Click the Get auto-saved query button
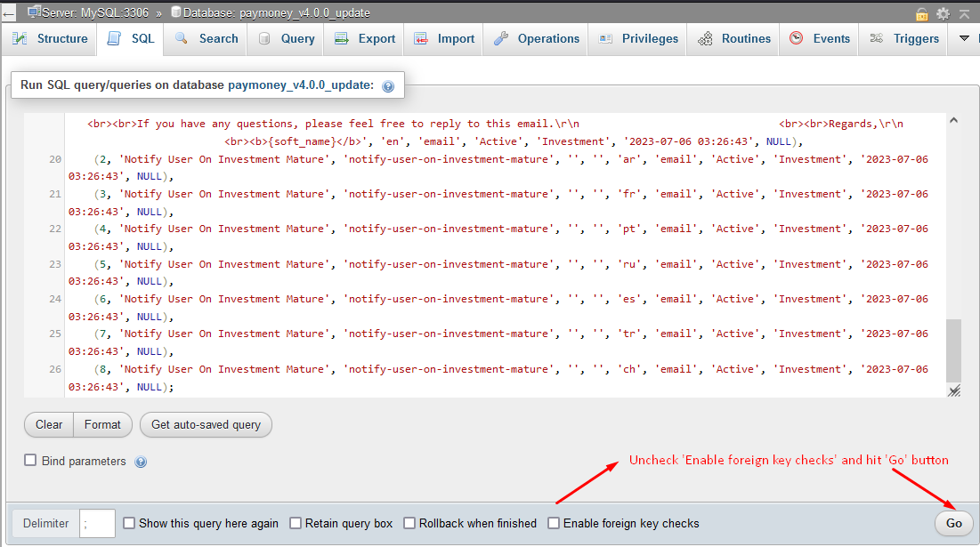 click(206, 425)
